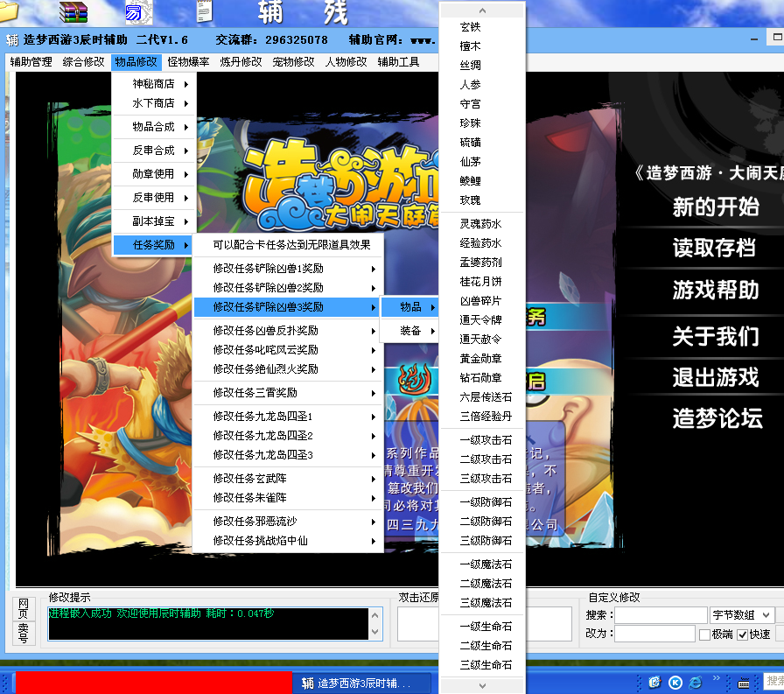Expand the 反串合成 submenu
This screenshot has width=784, height=694.
(x=154, y=151)
